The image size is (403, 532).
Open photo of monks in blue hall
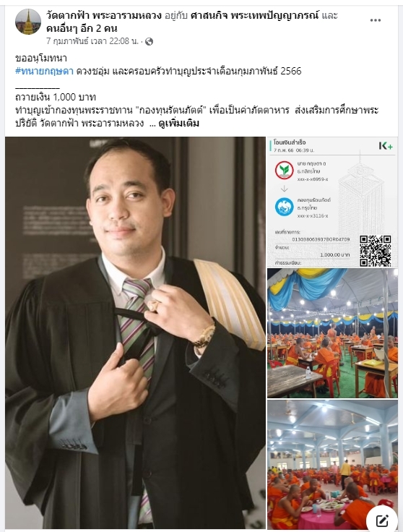pos(332,465)
